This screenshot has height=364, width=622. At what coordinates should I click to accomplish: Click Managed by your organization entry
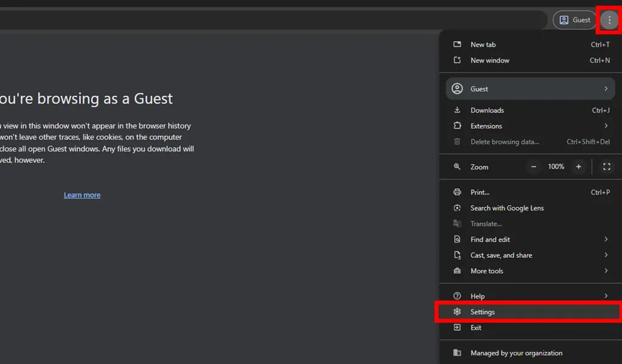tap(516, 353)
